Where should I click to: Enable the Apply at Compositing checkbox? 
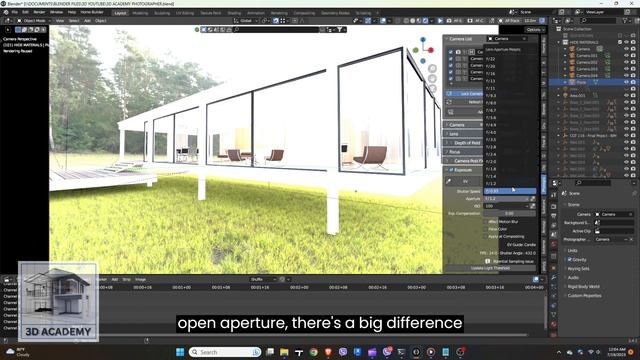485,236
